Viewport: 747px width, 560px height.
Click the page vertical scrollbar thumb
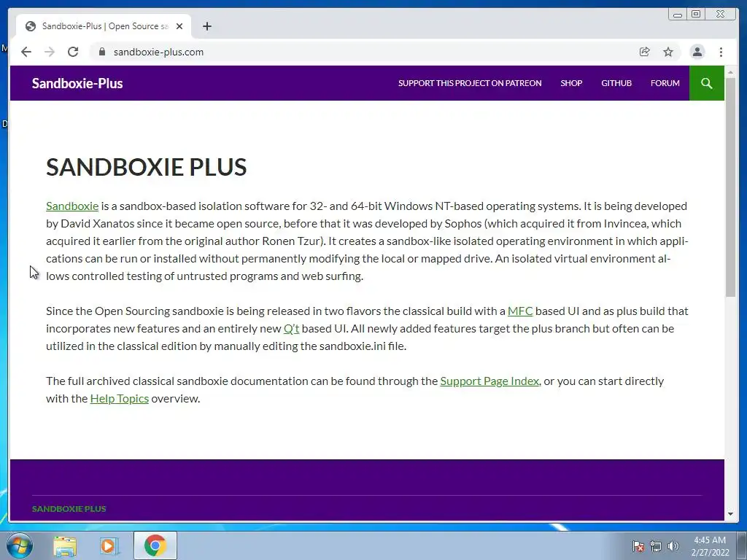[x=730, y=187]
